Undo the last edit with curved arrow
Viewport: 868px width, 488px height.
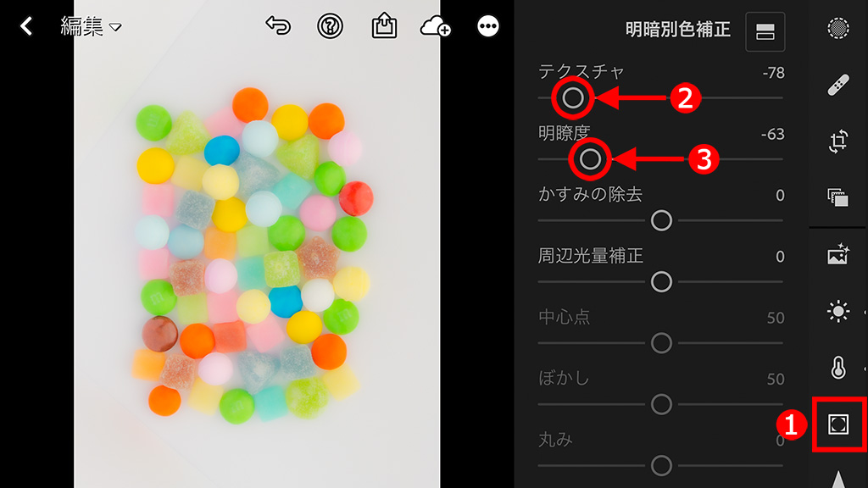278,25
